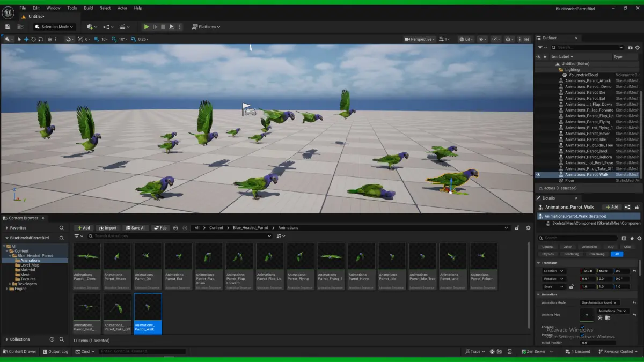Click the add collection plus icon

pos(52,339)
